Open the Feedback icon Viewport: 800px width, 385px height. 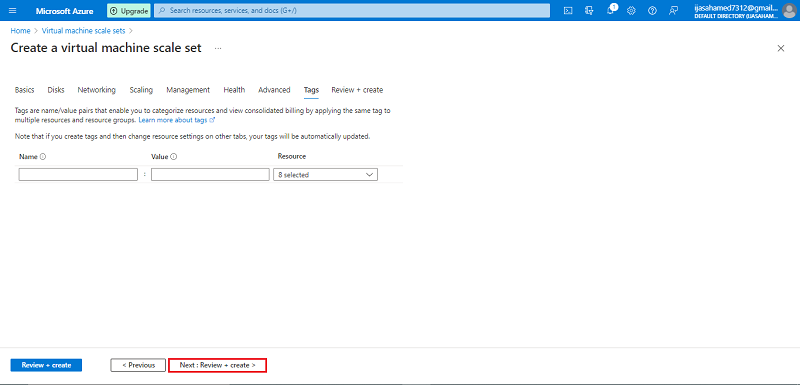coord(673,11)
